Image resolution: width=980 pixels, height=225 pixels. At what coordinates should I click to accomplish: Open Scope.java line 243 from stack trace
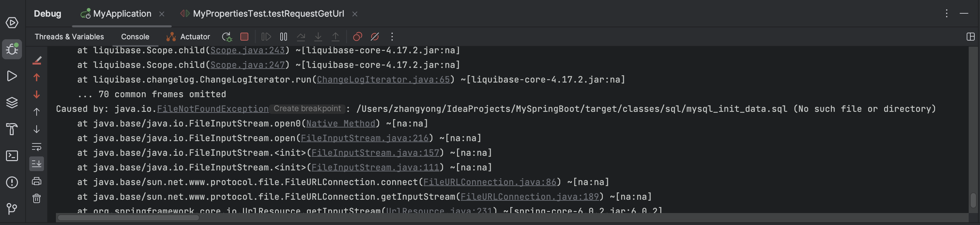tap(247, 50)
